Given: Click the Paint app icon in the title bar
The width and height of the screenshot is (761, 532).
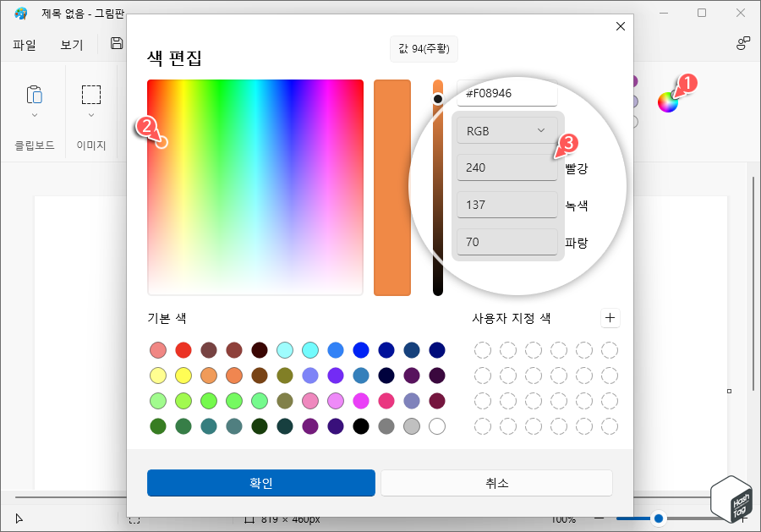Looking at the screenshot, I should click(20, 13).
